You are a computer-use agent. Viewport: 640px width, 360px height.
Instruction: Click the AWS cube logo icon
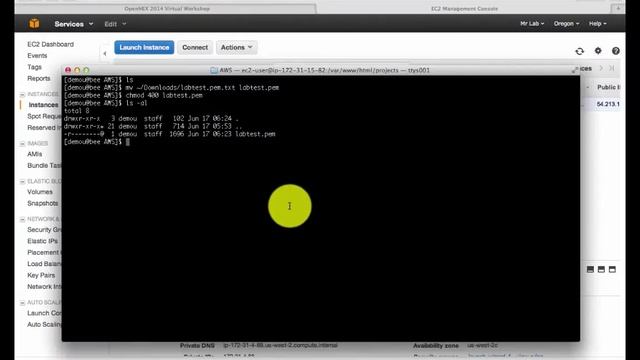point(34,24)
